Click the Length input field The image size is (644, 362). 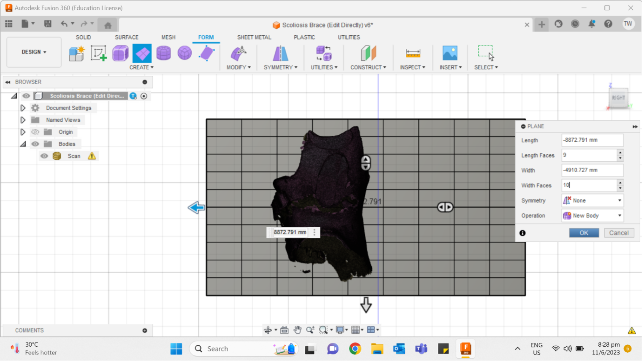click(x=592, y=141)
